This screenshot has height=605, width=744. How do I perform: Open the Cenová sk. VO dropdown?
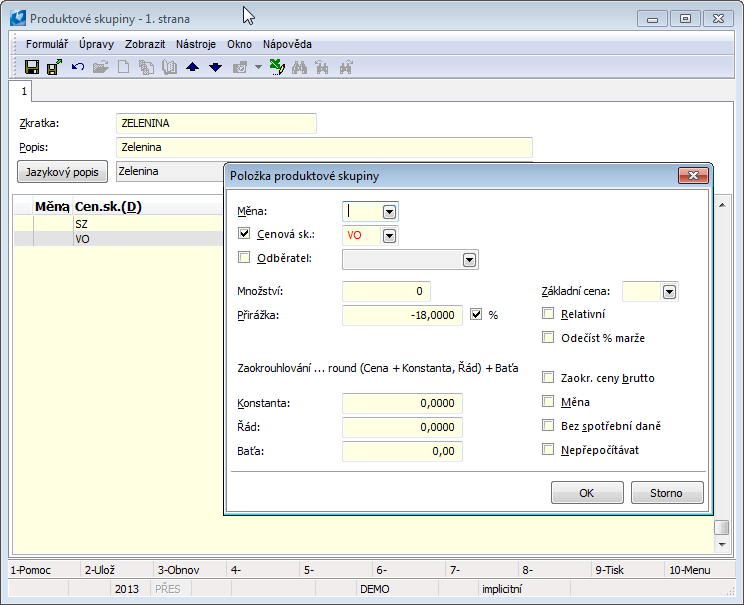click(389, 236)
